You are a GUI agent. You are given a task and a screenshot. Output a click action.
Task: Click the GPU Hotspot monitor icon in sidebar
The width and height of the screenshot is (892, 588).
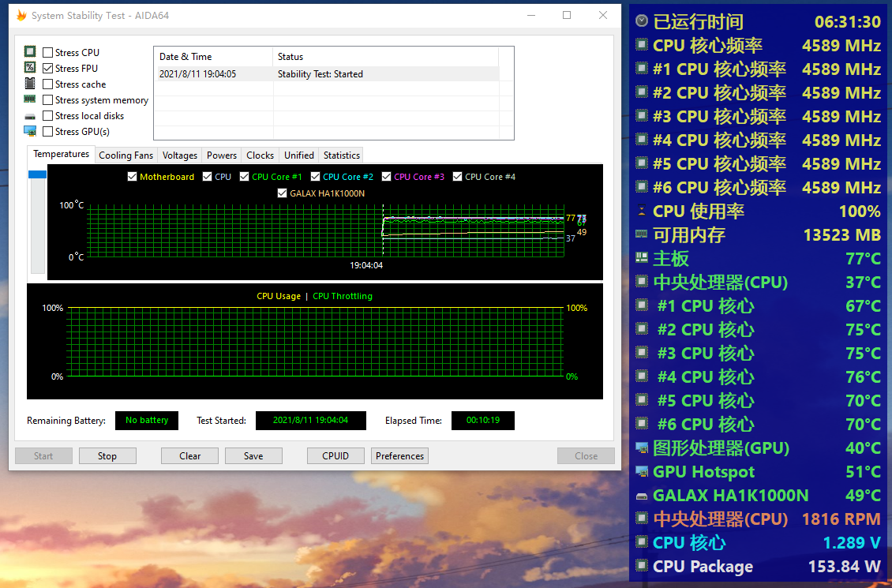click(642, 472)
